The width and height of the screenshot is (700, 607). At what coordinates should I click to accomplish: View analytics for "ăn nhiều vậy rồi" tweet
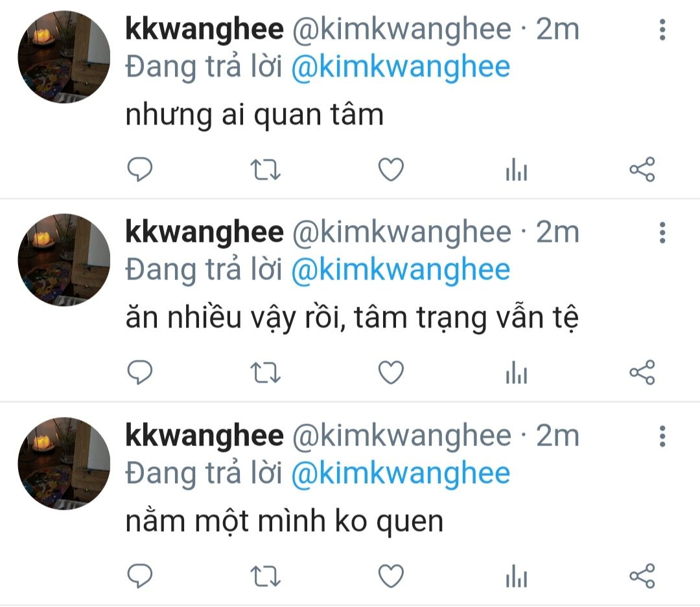517,372
